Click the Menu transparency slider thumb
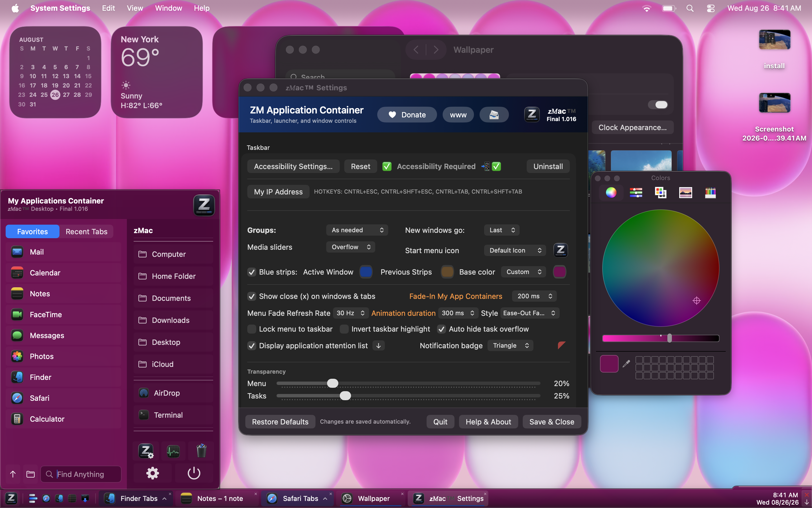Screen dimensions: 812x508 (332, 383)
